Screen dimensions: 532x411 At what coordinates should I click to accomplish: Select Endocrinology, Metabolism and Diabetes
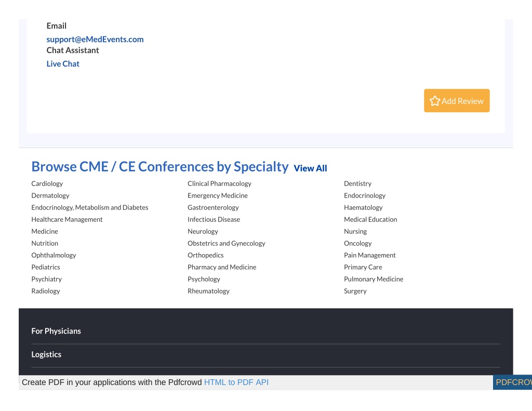tap(90, 207)
